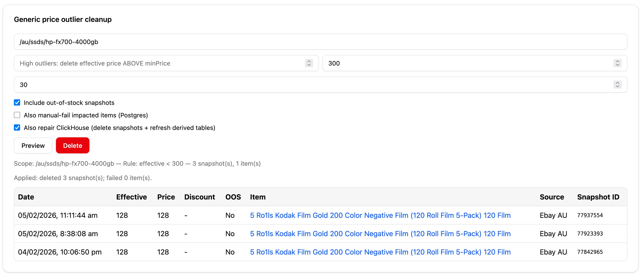This screenshot has width=644, height=280.
Task: Click snapshot ID 77842965 cell
Action: tap(590, 252)
